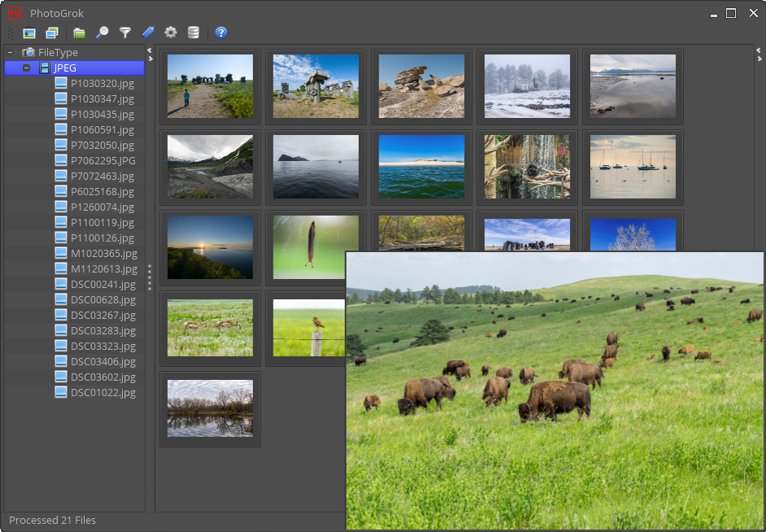Image resolution: width=766 pixels, height=532 pixels.
Task: Select P1030320.jpg in the file tree
Action: pyautogui.click(x=102, y=83)
